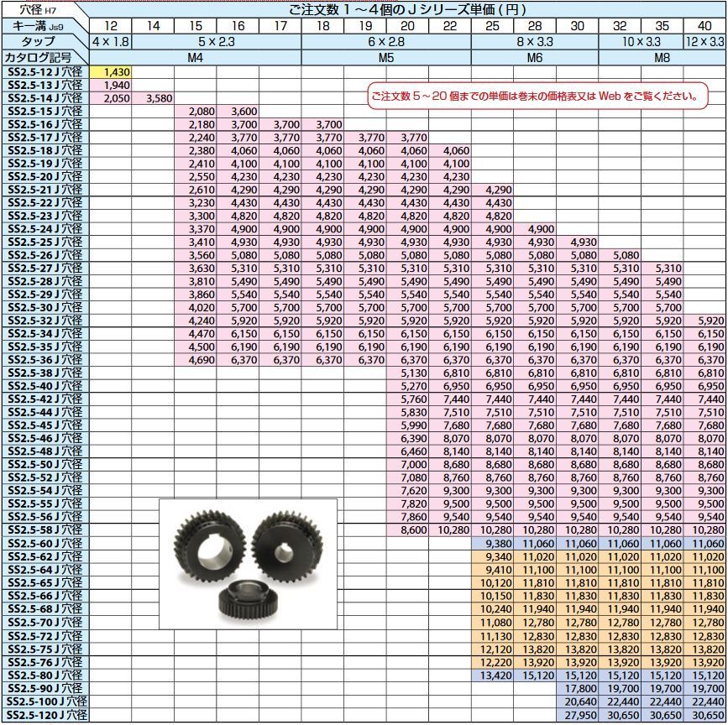Click the row label 'SS2.5-48 J 穴径'
Viewport: 728px width, 725px height.
point(45,451)
